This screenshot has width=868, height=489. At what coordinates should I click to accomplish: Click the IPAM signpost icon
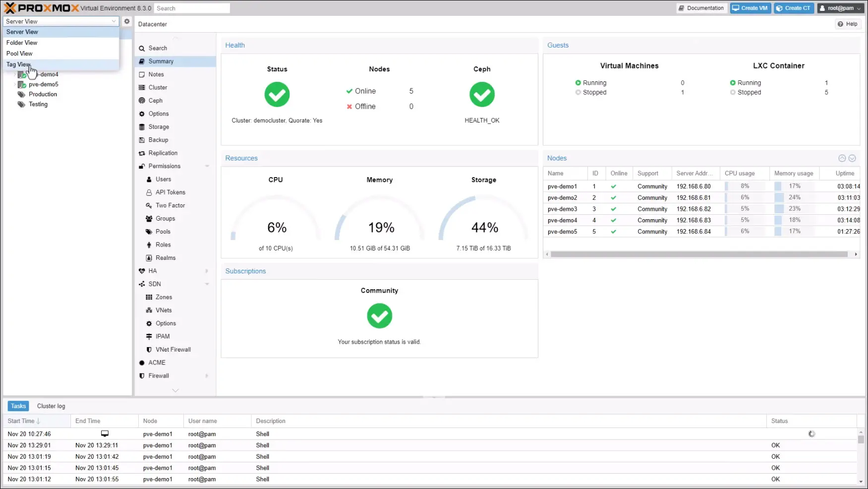click(149, 336)
